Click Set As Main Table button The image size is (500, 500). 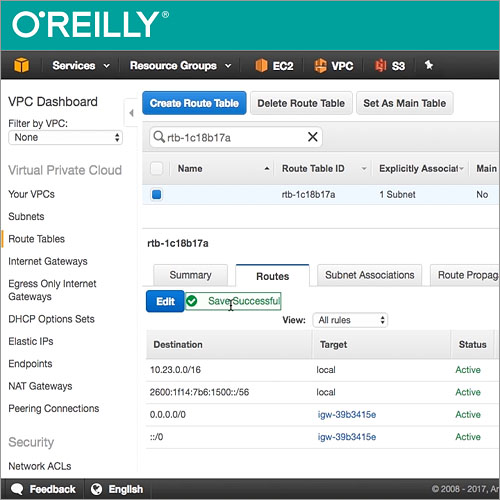tap(405, 103)
